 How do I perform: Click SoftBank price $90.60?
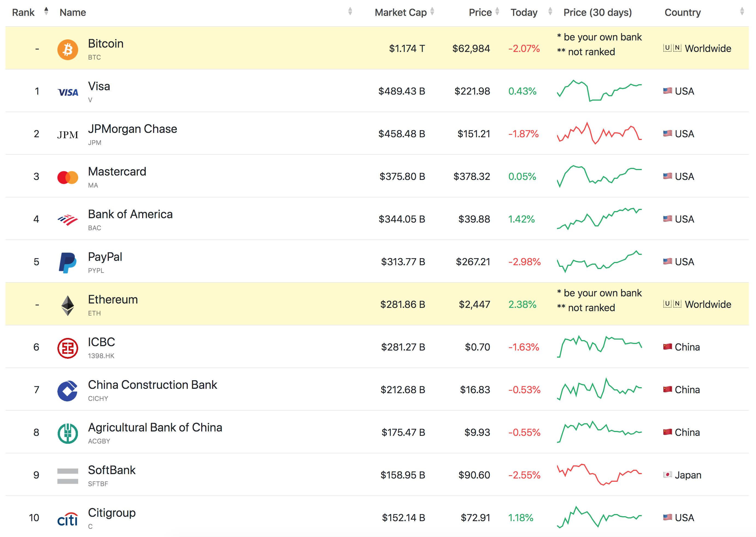click(474, 475)
